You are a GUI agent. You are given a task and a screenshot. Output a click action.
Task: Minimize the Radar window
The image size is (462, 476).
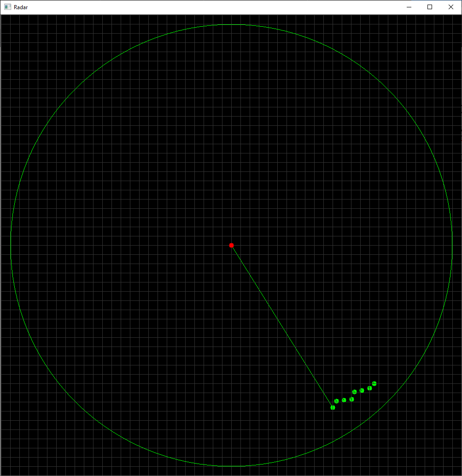[x=409, y=7]
